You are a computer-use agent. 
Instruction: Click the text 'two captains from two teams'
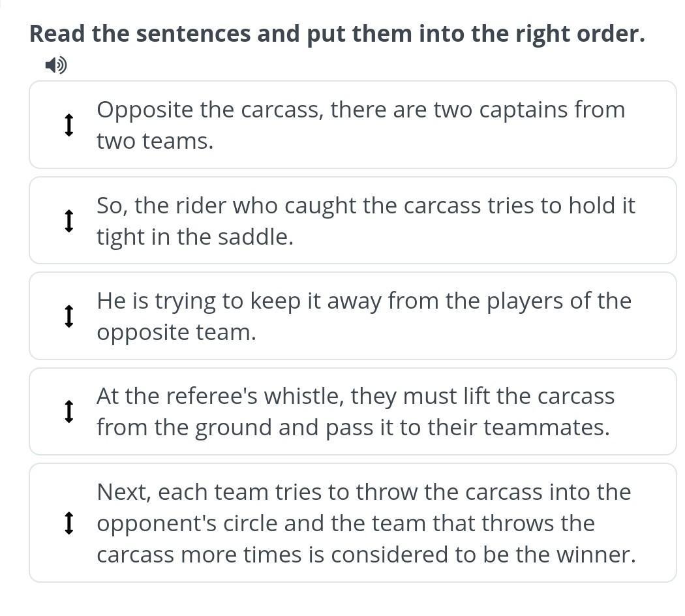point(361,125)
